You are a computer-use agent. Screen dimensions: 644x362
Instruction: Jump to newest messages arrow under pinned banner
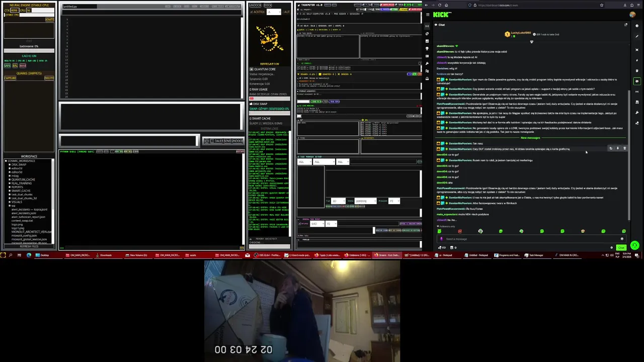531,42
